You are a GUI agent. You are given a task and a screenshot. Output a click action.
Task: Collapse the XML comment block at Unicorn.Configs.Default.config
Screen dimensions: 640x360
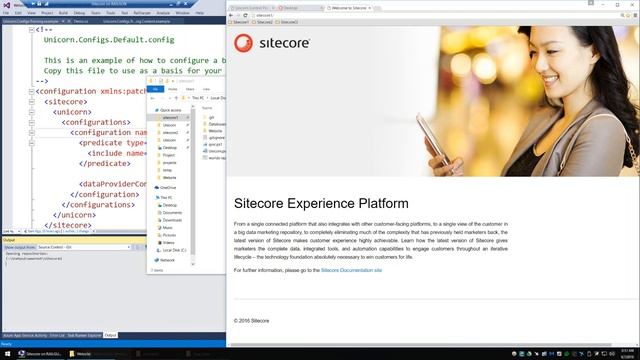point(32,30)
